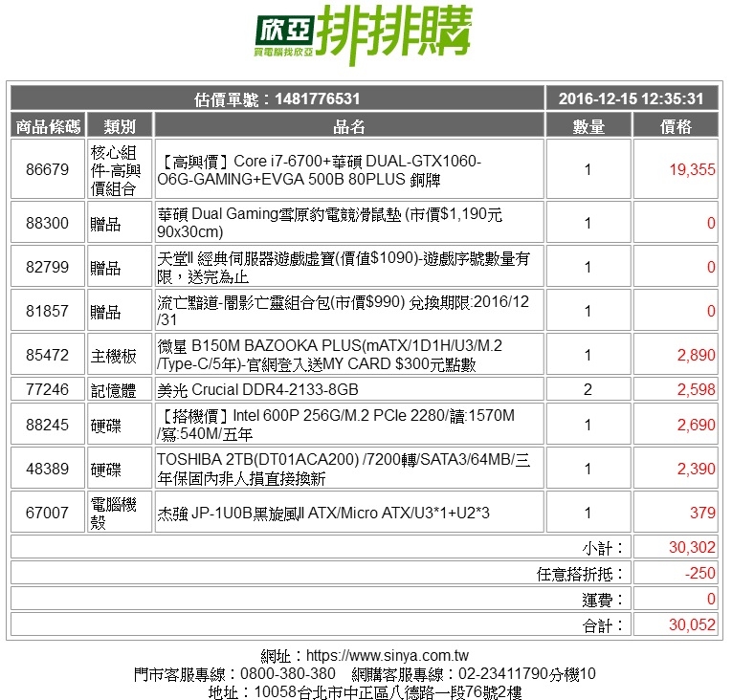Image resolution: width=732 pixels, height=700 pixels.
Task: Click the TOSHIBA 2TB hard drive item
Action: [349, 468]
